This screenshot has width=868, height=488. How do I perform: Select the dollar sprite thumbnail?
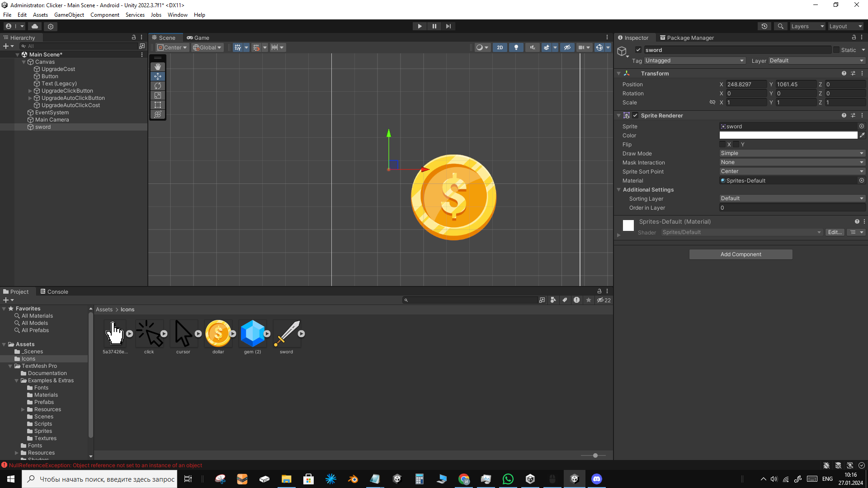point(218,333)
